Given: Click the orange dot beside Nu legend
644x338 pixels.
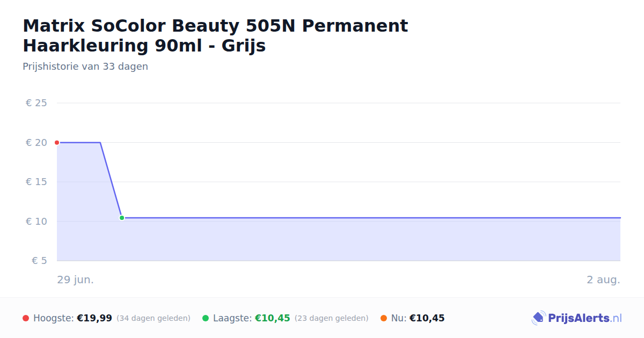Looking at the screenshot, I should tap(384, 318).
